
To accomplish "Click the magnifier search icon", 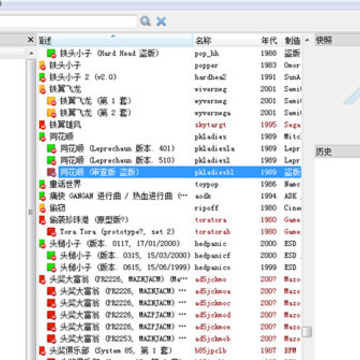I will [x=145, y=21].
